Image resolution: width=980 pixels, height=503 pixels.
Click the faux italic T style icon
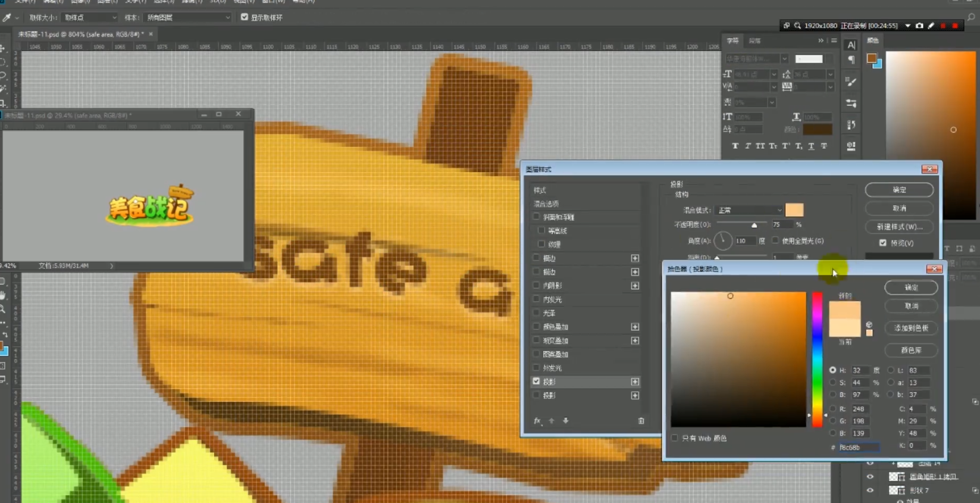coord(748,146)
